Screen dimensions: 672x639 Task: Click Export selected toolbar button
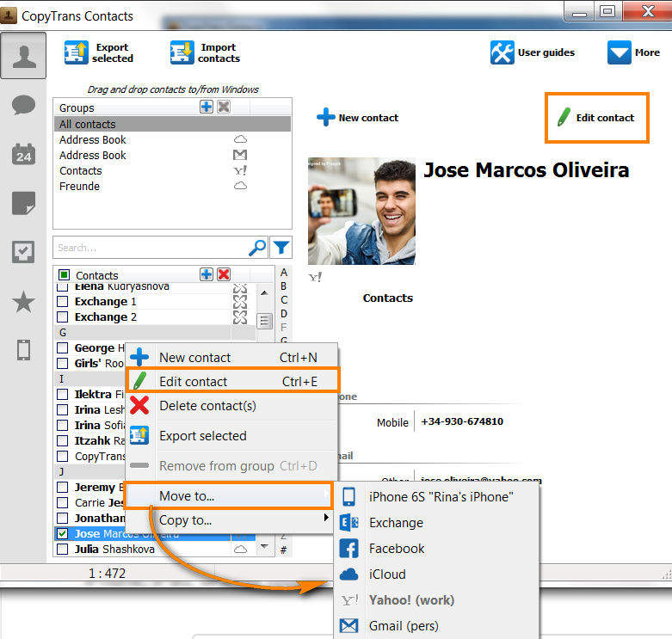[99, 52]
